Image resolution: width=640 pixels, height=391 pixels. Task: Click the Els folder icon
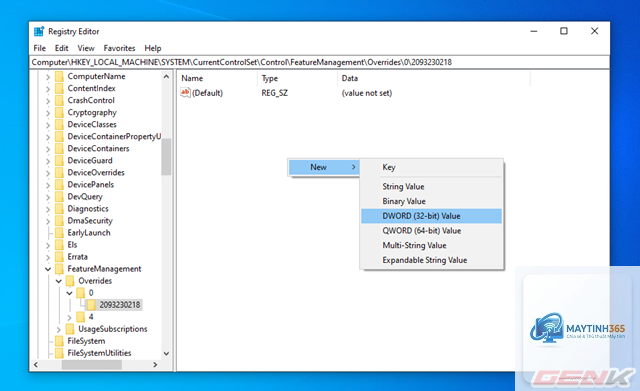(x=59, y=245)
